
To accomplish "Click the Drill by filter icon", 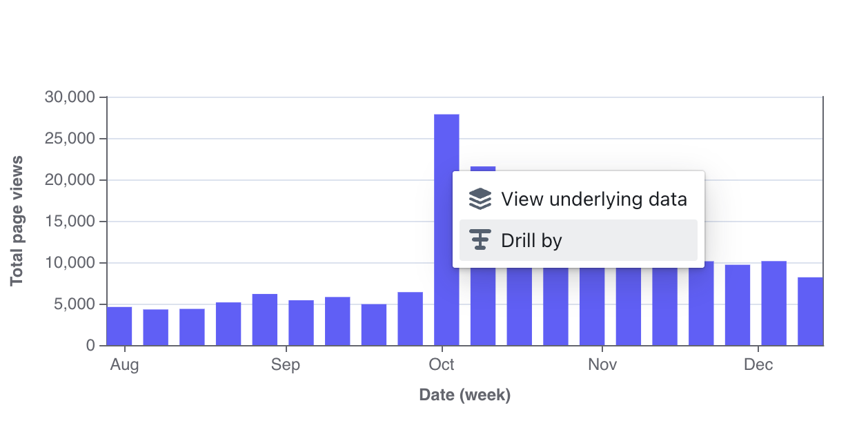I will pos(480,240).
